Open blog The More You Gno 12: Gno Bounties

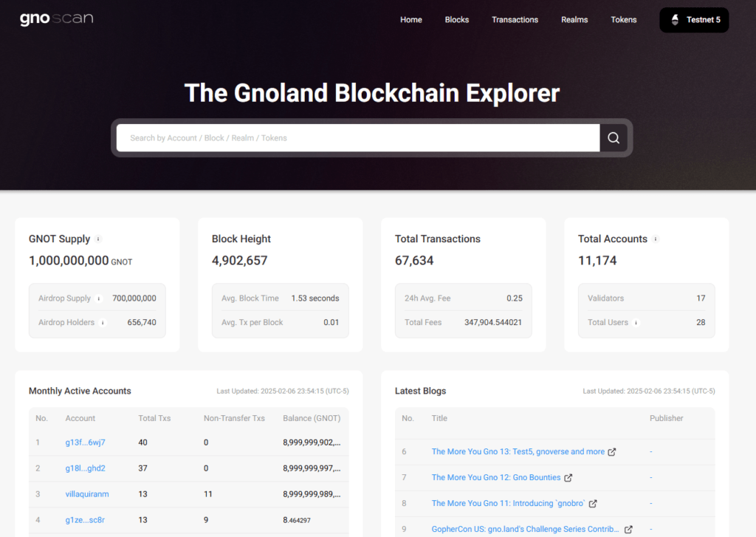click(x=496, y=478)
